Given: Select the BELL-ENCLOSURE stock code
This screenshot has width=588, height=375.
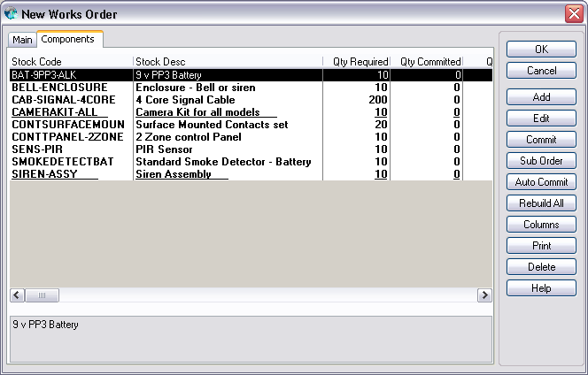Looking at the screenshot, I should 59,88.
